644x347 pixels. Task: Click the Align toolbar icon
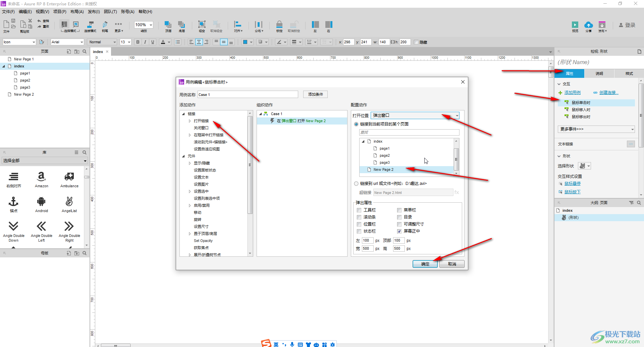238,24
